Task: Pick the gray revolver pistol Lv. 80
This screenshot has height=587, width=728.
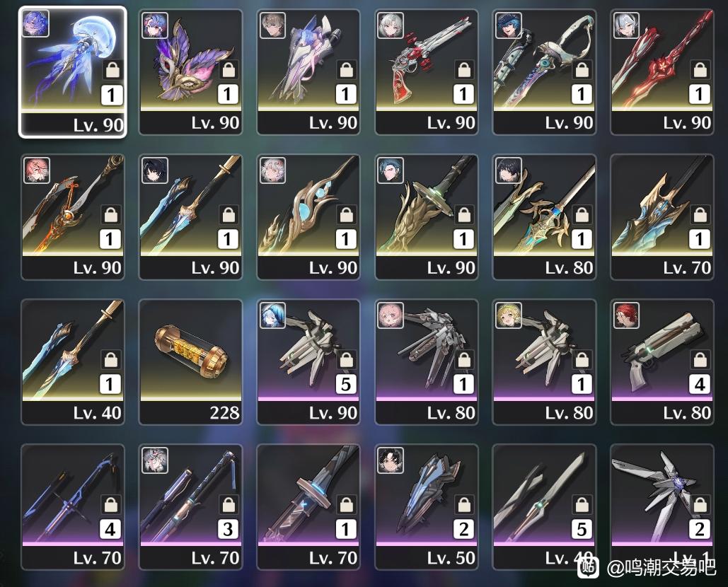Action: (x=661, y=362)
